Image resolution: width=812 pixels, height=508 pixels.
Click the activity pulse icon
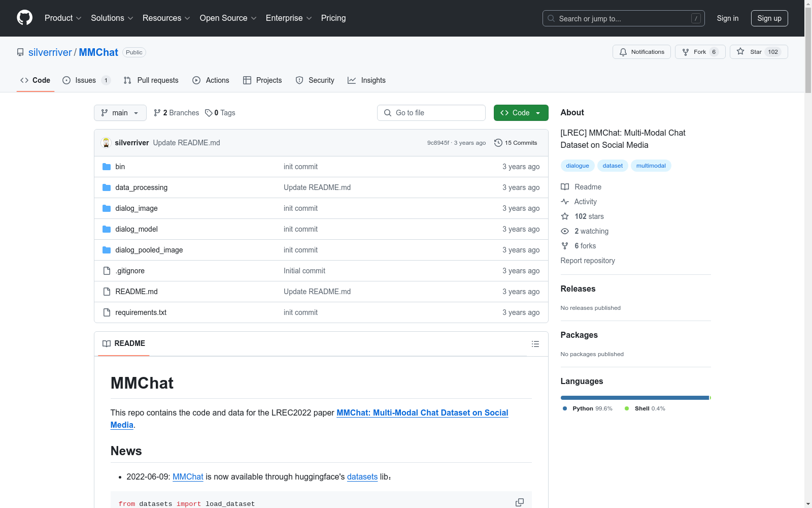565,202
